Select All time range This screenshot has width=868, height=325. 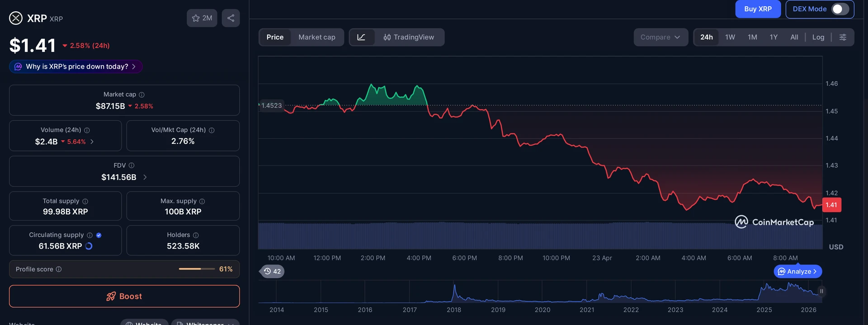click(794, 37)
